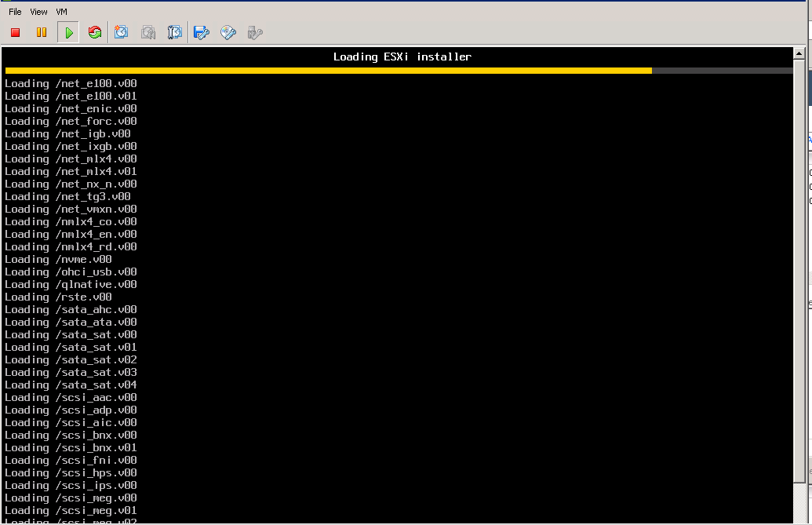This screenshot has width=812, height=525.
Task: Click the grayed USB device connect icon
Action: (x=255, y=33)
